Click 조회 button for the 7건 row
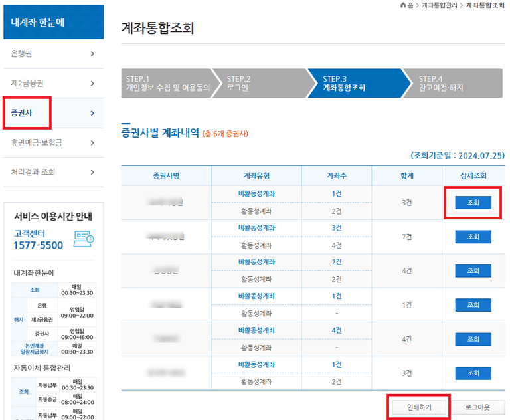The height and width of the screenshot is (420, 510). (473, 237)
